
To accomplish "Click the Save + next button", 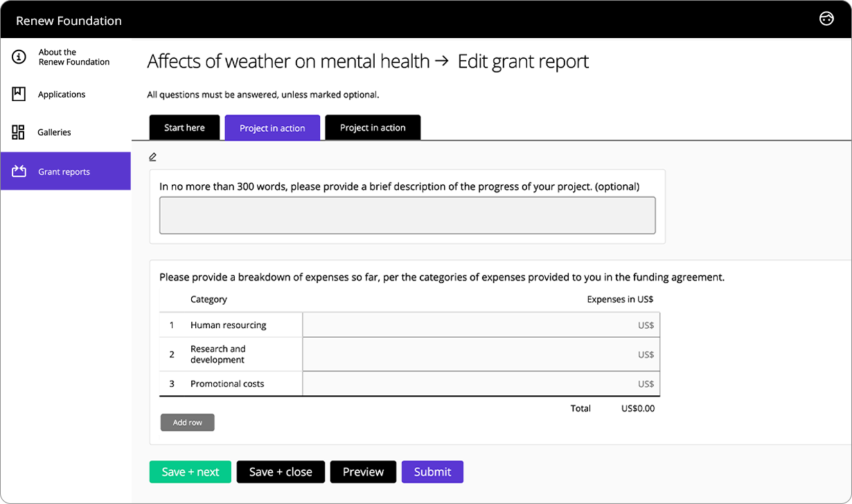I will click(190, 471).
